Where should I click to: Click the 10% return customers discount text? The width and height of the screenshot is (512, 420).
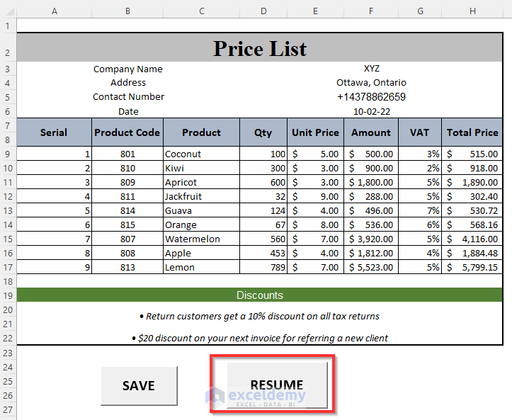coord(260,316)
